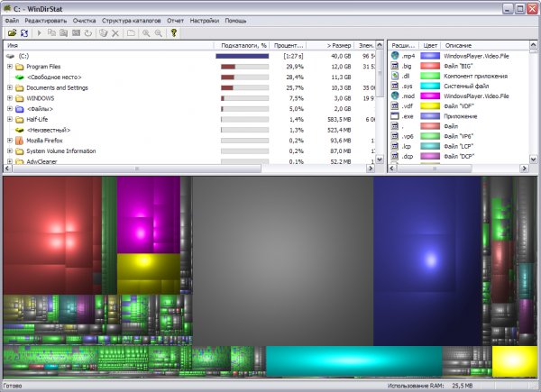Click the green free space icon
Screen dimensions: 541x392
[20, 77]
